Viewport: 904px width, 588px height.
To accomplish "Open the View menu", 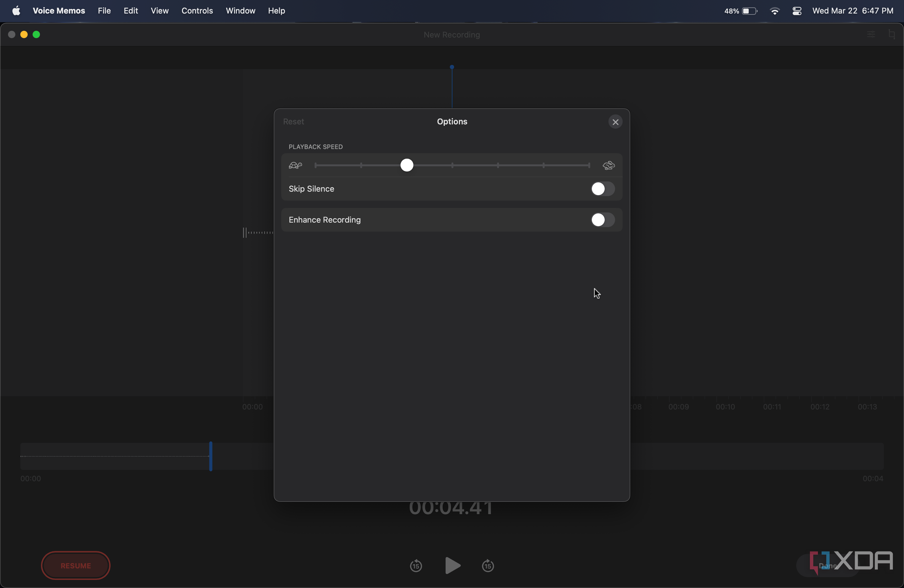I will coord(160,11).
